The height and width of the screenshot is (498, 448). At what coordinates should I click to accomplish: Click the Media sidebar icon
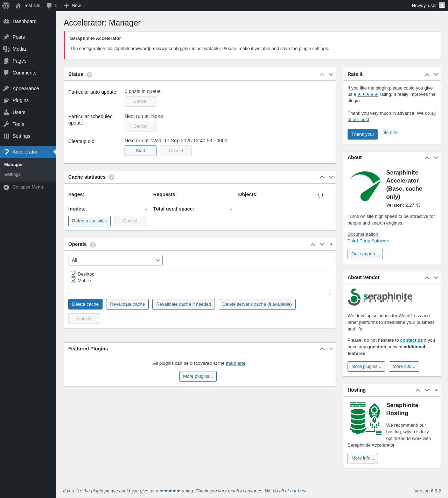click(x=6, y=49)
